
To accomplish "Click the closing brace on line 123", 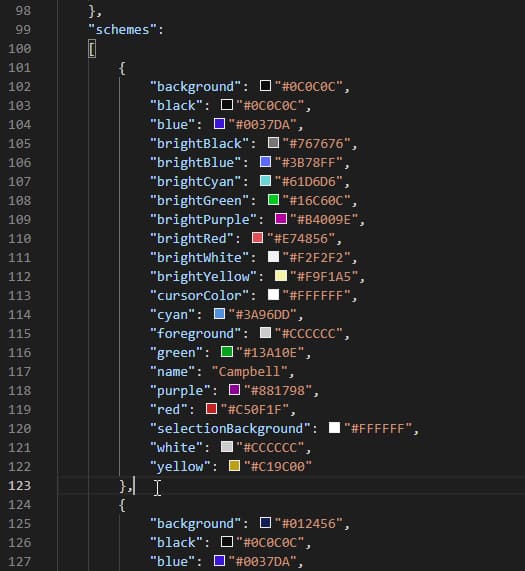I will [x=123, y=486].
